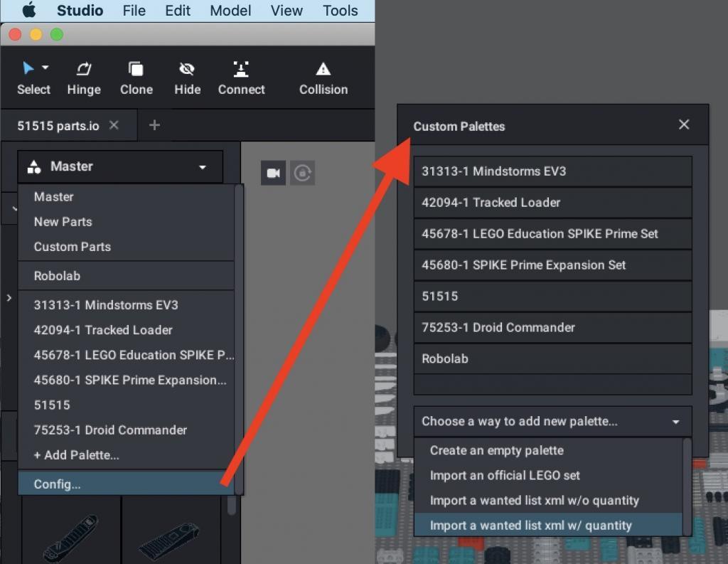Screen dimensions: 728x564
Task: Switch to the 51515 parts.io tab
Action: [x=58, y=125]
